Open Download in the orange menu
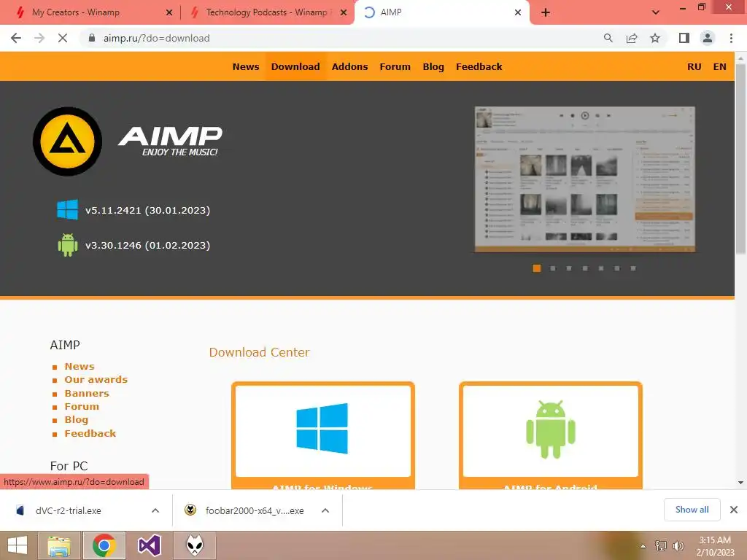This screenshot has height=560, width=747. [295, 66]
